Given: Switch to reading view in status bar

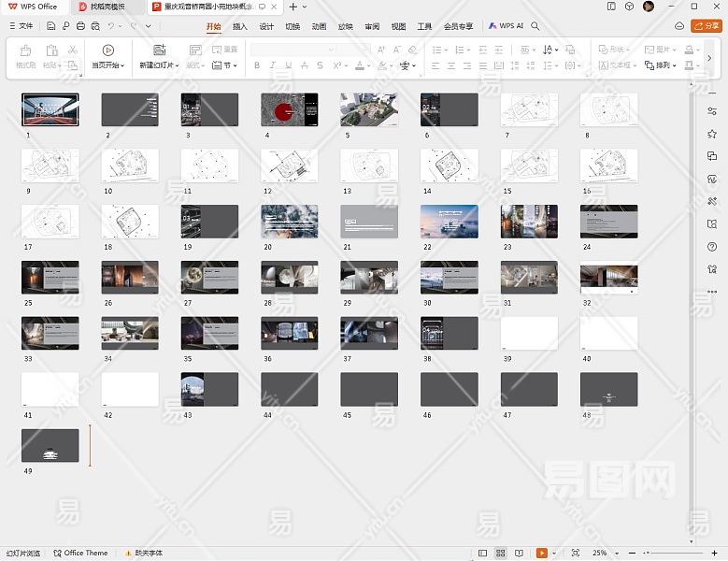Looking at the screenshot, I should [x=517, y=554].
